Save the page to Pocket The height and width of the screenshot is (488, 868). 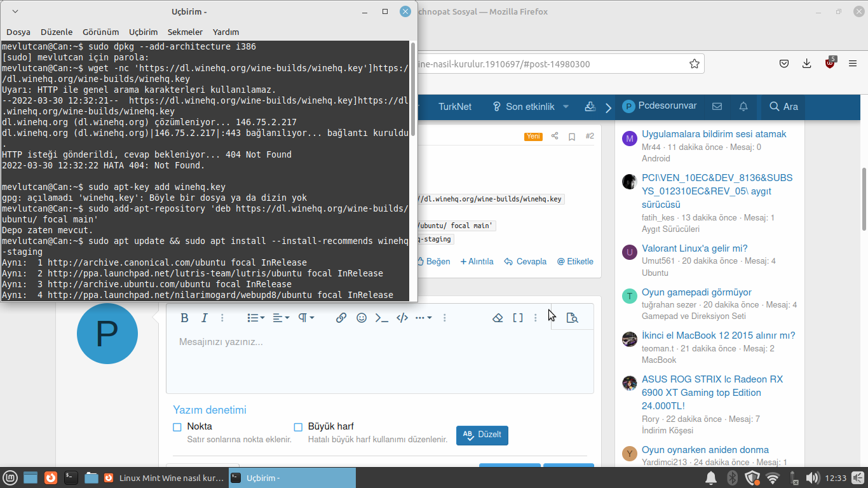click(x=785, y=64)
